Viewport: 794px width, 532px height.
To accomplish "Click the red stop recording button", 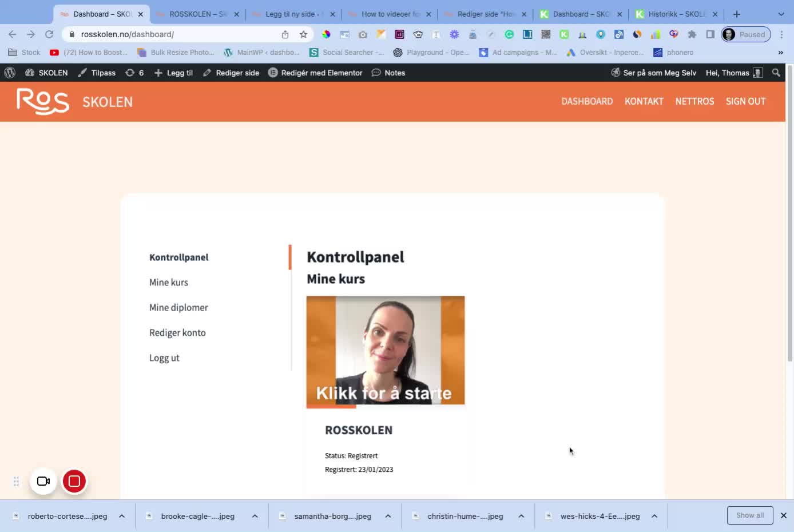I will pyautogui.click(x=74, y=481).
